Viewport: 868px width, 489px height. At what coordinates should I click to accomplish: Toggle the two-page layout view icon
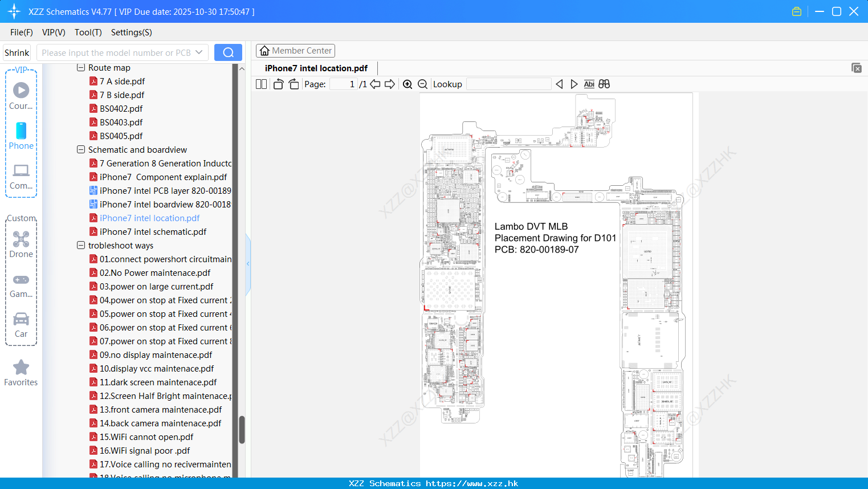[261, 84]
